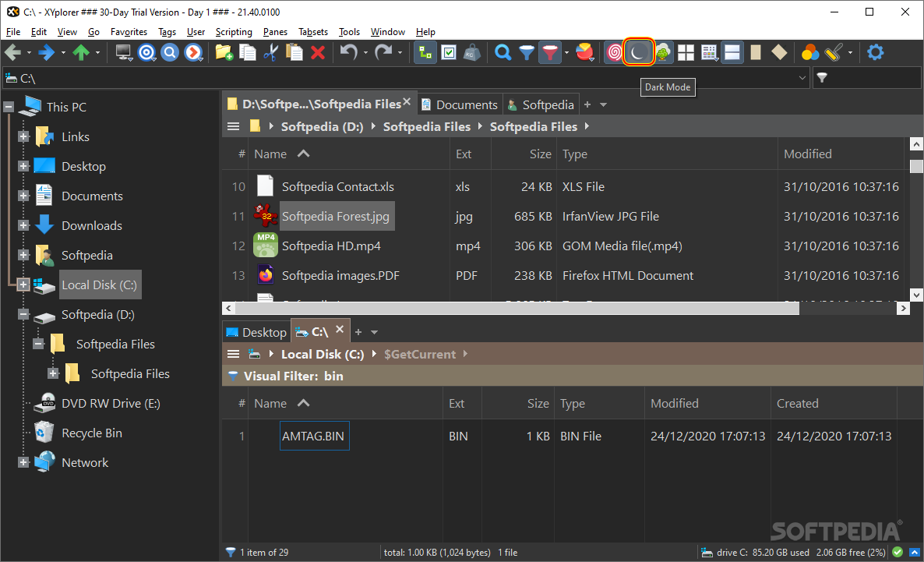Viewport: 924px width, 562px height.
Task: Click the Cut scissors icon
Action: [x=270, y=52]
